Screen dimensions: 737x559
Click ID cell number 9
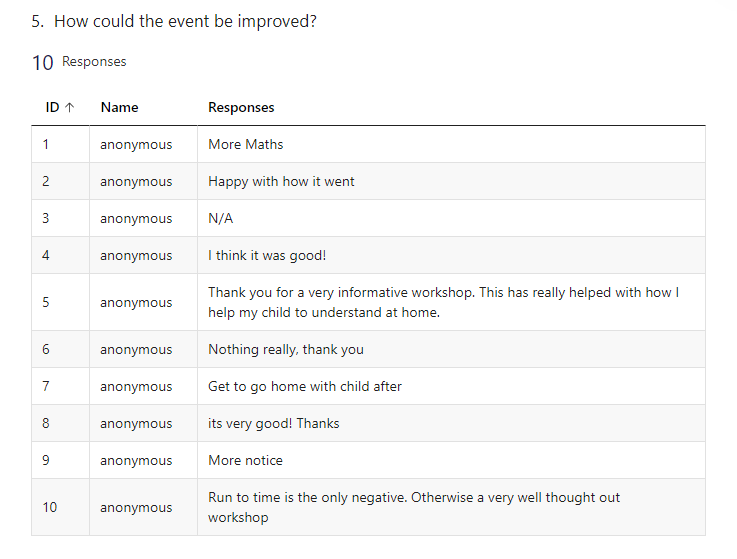[46, 460]
